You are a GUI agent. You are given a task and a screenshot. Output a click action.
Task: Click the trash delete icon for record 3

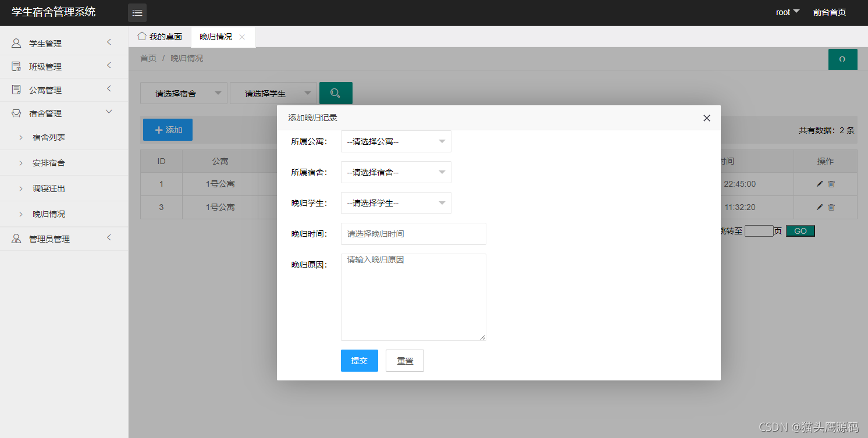[x=831, y=207]
